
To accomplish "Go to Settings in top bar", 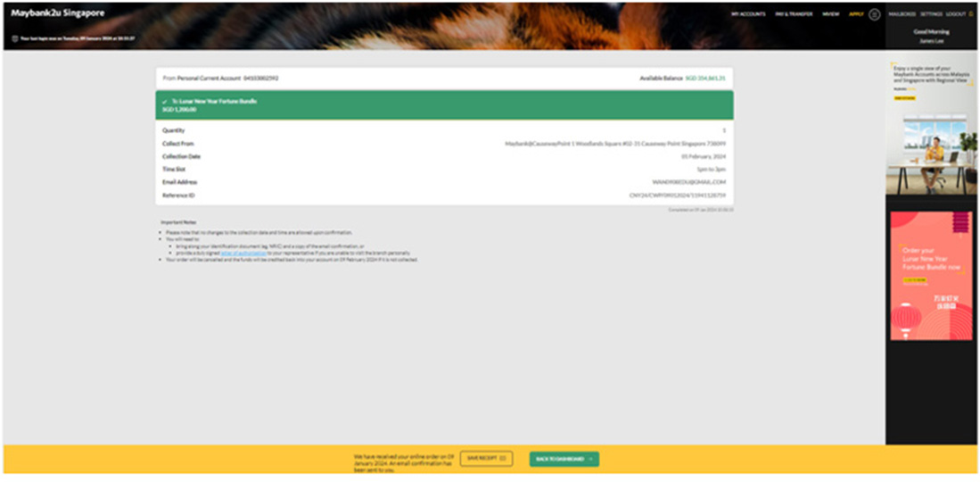I will (x=931, y=14).
